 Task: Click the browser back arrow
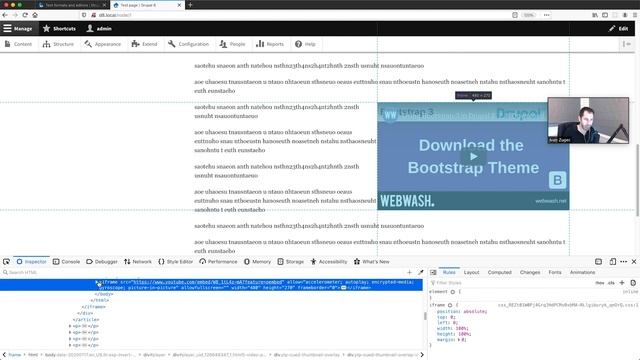coord(5,15)
